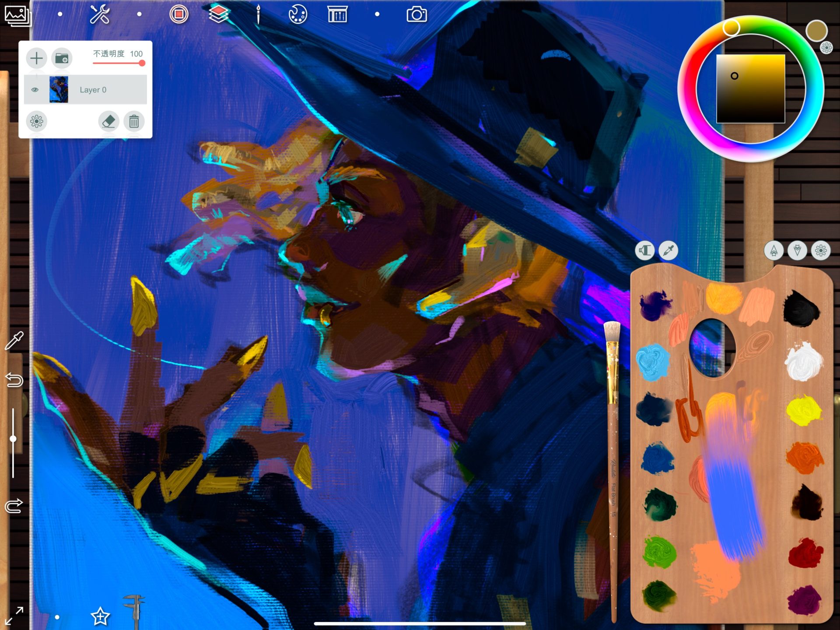Hide Layer 0 using its eye icon
The image size is (840, 630).
click(35, 90)
